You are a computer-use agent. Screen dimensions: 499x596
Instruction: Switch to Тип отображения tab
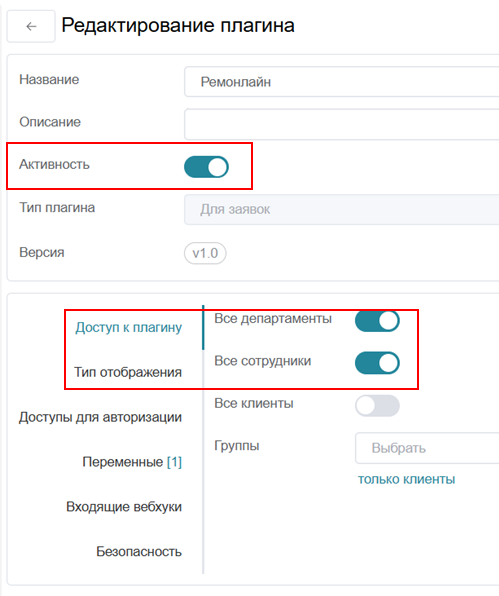point(128,372)
